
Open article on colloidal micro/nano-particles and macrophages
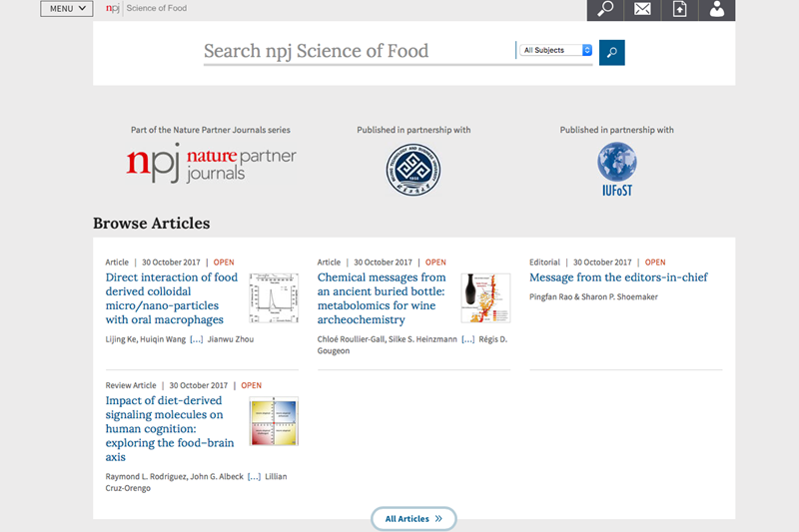click(x=172, y=298)
